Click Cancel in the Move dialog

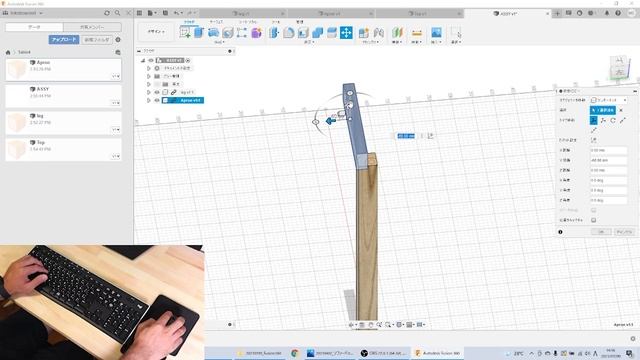(x=624, y=232)
